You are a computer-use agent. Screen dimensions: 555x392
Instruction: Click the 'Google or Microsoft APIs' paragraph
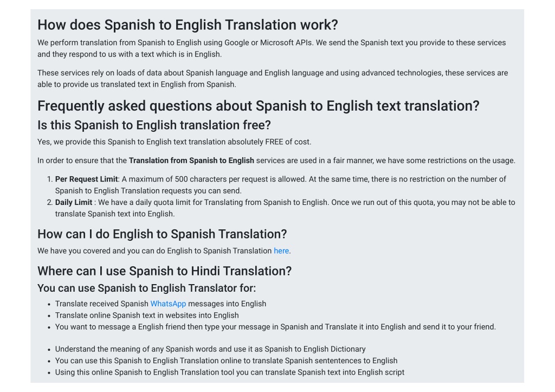tap(272, 48)
